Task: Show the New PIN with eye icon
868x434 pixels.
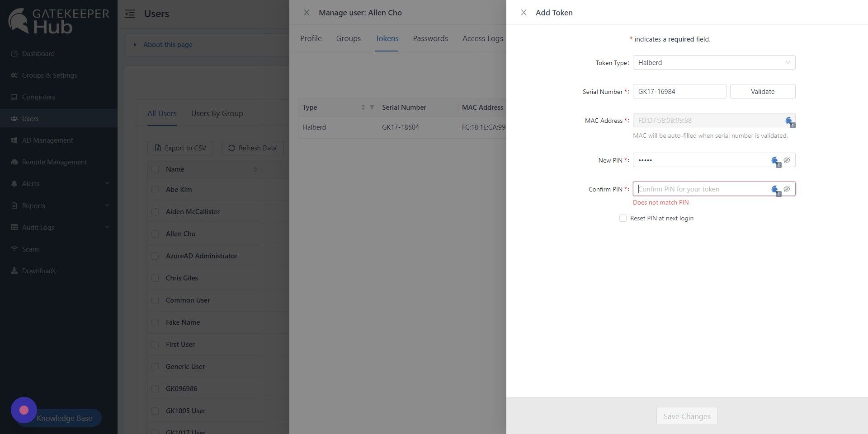Action: coord(787,160)
